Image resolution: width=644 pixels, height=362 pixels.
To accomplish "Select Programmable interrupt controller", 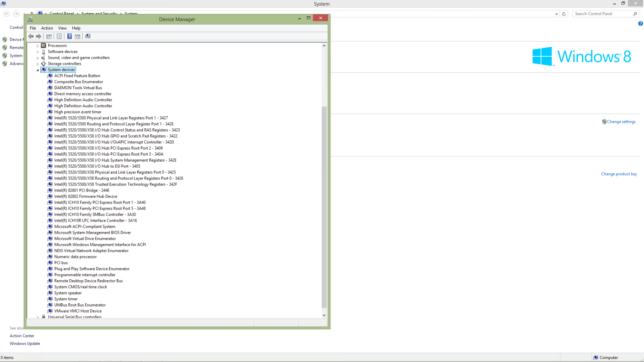I will click(85, 275).
